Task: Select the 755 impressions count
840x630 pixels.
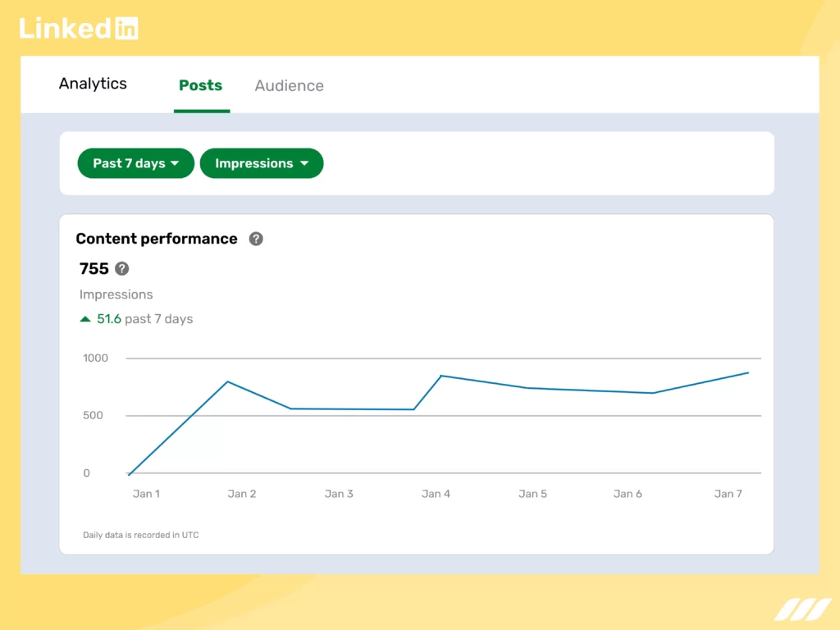Action: [94, 268]
